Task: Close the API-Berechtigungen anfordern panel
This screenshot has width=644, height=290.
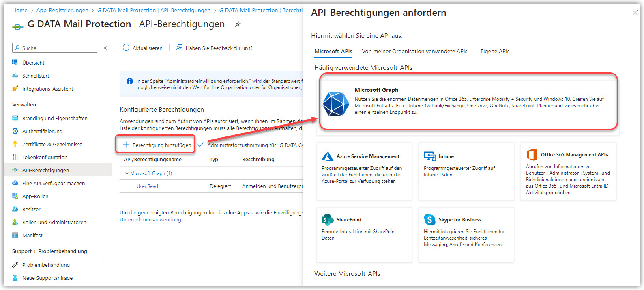Action: [x=635, y=13]
